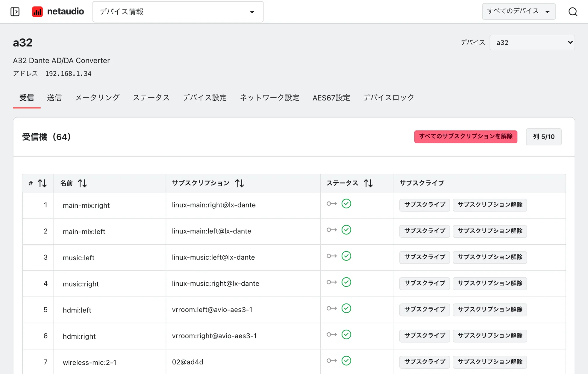Viewport: 588px width, 374px height.
Task: Click サブスクリプション解除 for hdmi:right
Action: pyautogui.click(x=490, y=336)
